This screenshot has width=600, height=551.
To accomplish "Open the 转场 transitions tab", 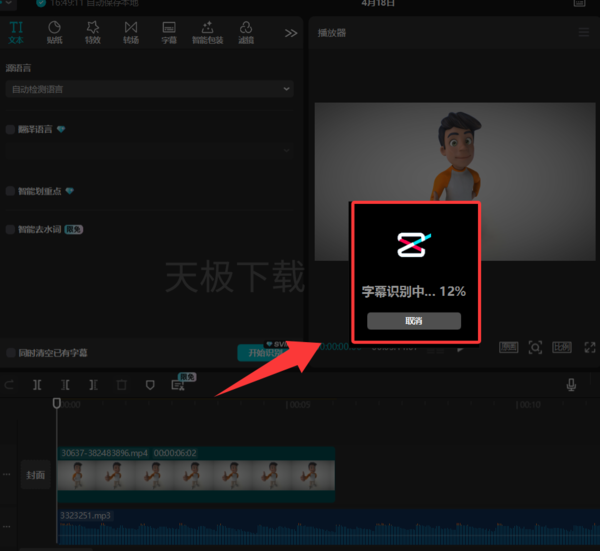I will click(131, 33).
